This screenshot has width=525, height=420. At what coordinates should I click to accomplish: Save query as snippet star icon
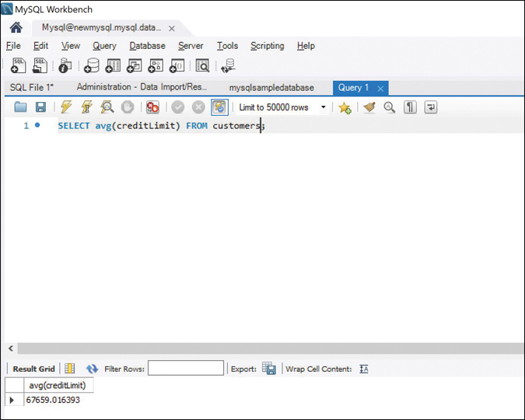(x=345, y=107)
